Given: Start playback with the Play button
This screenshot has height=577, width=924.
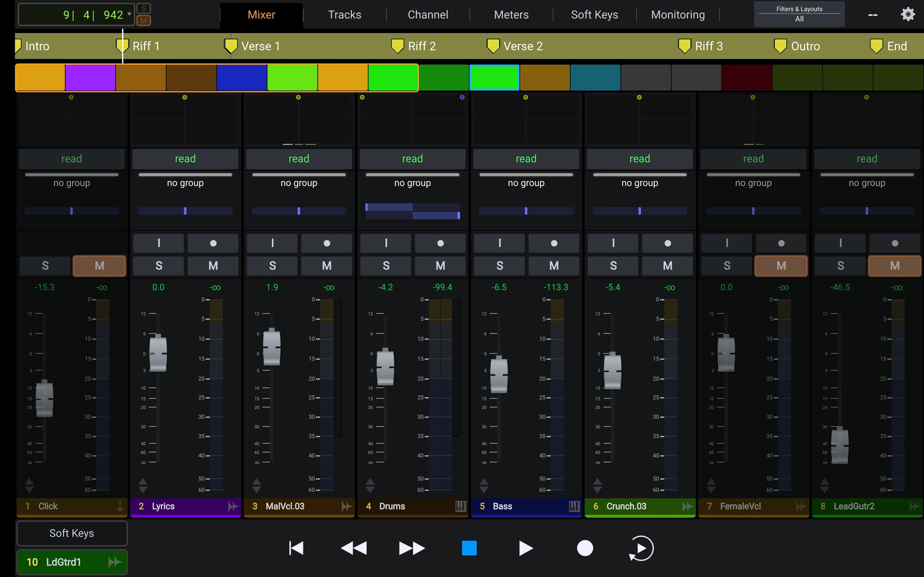Looking at the screenshot, I should click(526, 548).
